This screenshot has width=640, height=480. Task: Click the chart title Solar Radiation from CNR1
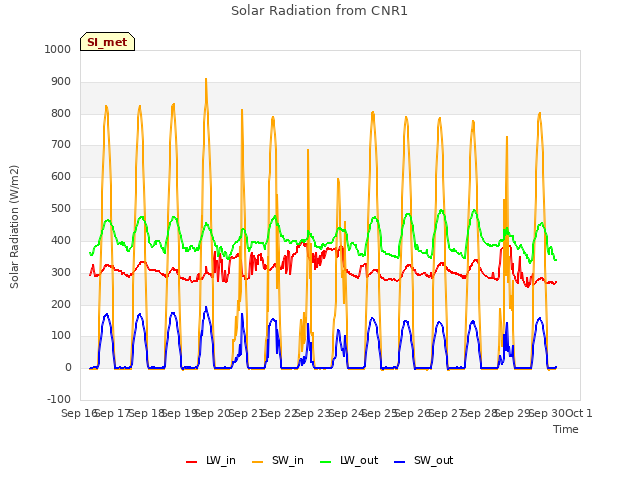click(x=319, y=11)
